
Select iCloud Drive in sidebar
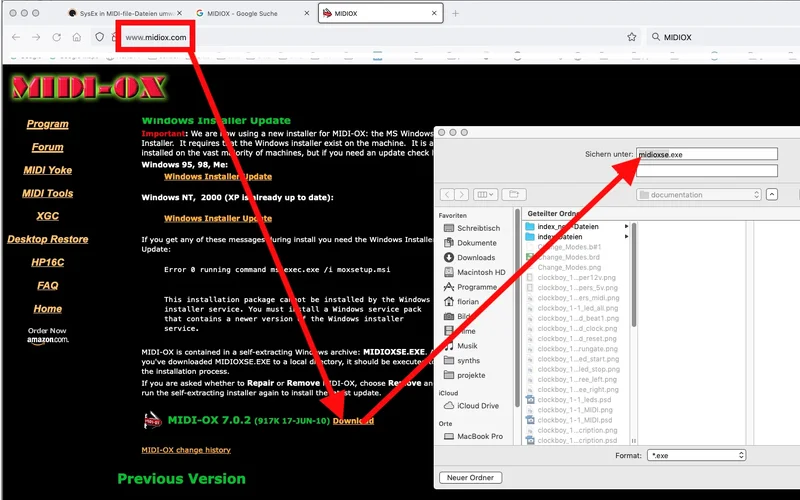pos(471,406)
